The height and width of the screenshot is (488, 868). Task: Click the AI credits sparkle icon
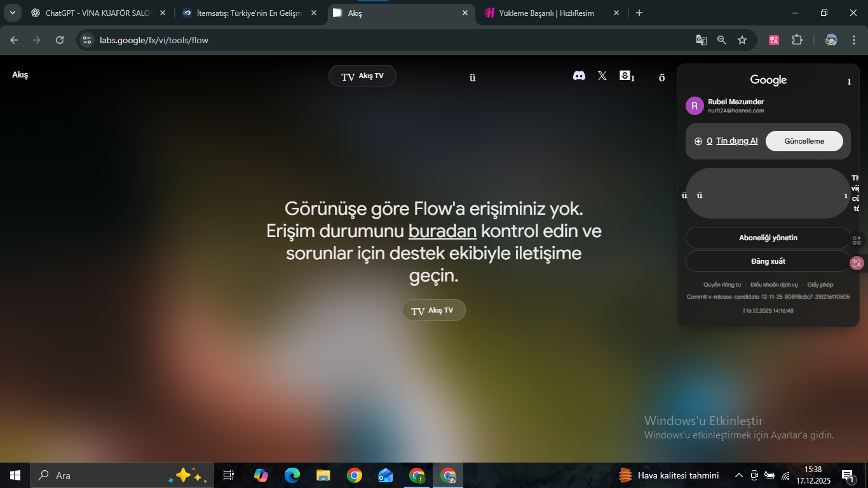pyautogui.click(x=698, y=141)
